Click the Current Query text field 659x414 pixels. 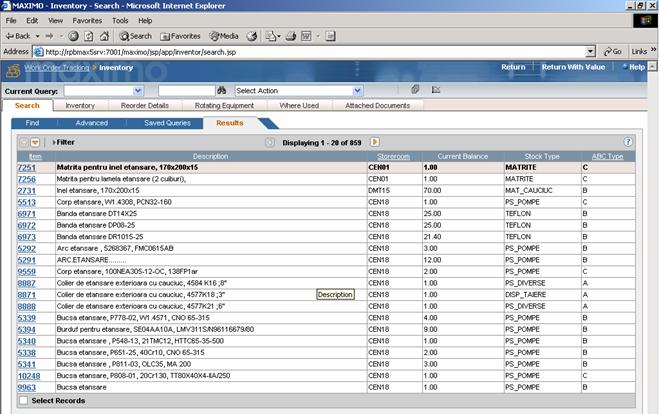[99, 91]
